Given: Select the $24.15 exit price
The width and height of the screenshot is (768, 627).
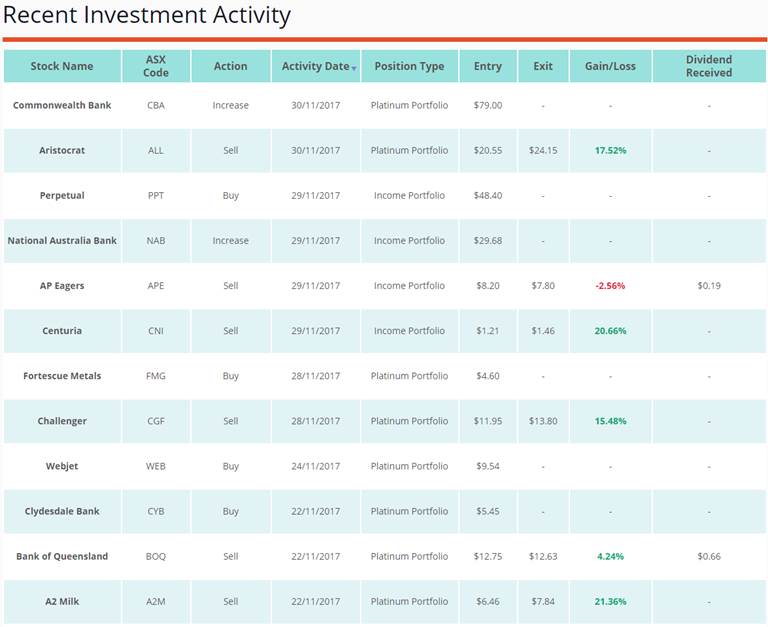Looking at the screenshot, I should [543, 150].
